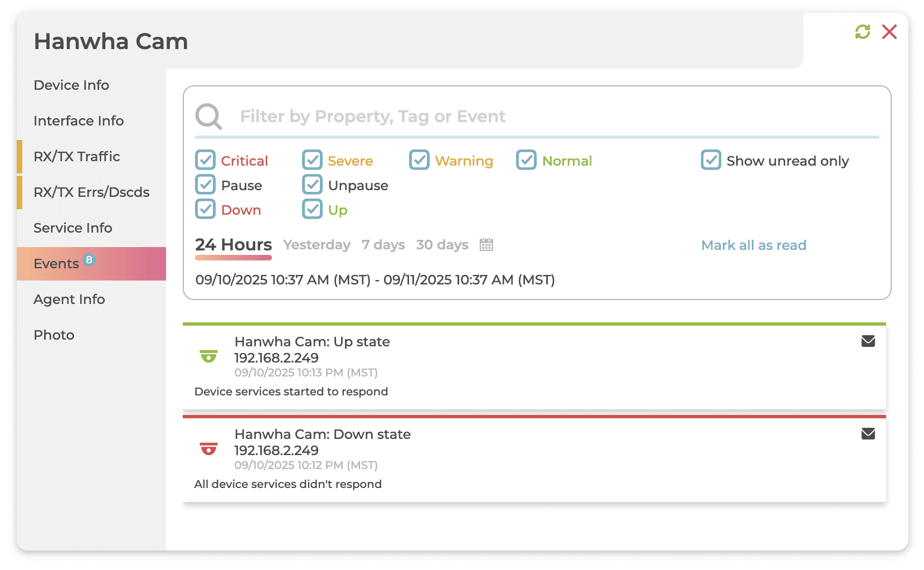Open the custom date calendar icon
Viewport: 924px width, 570px height.
point(487,244)
